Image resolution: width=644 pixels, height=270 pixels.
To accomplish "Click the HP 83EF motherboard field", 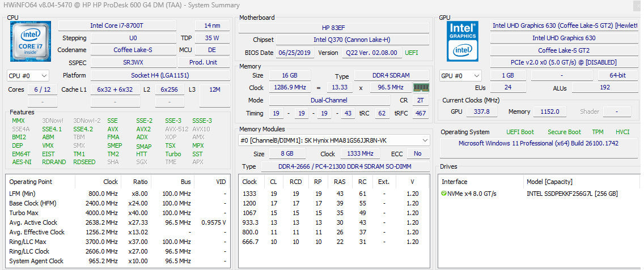I will (334, 28).
